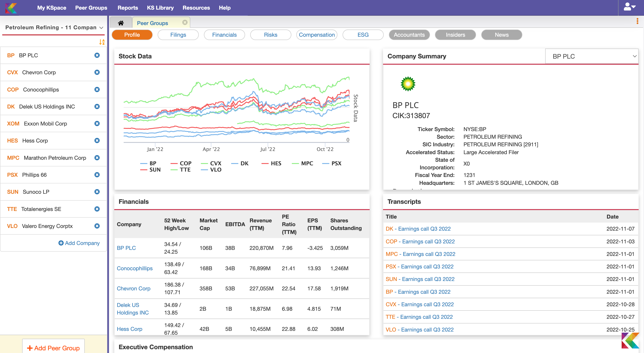Remove Delek US Holdings from the peer group

point(97,106)
